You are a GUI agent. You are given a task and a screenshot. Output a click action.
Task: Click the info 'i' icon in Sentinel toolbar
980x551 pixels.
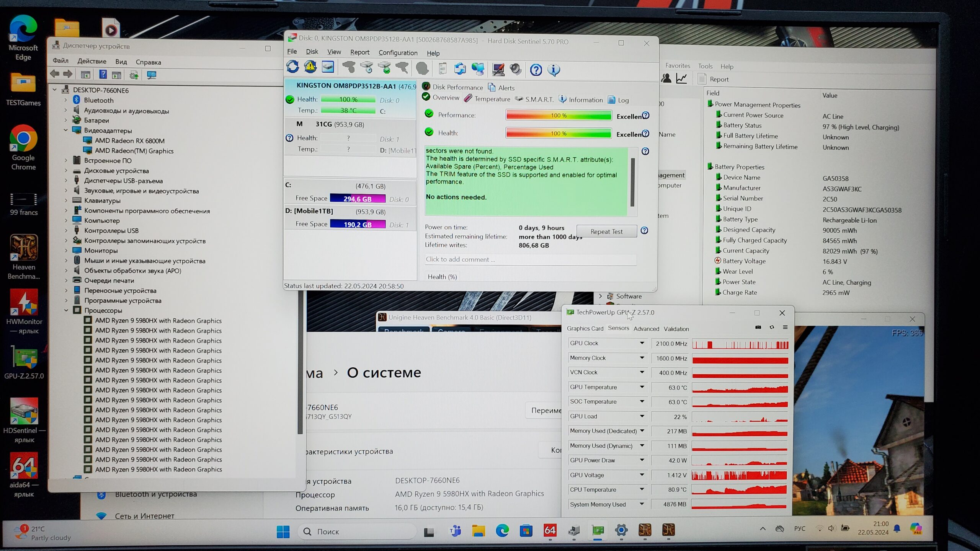[554, 70]
